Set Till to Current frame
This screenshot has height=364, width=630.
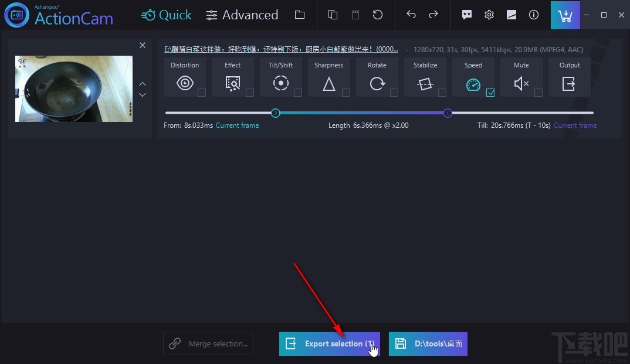[x=575, y=125]
